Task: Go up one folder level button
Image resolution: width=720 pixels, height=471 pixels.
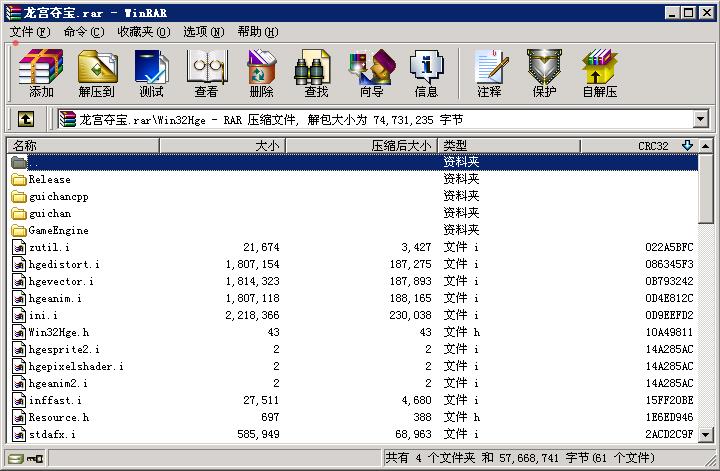Action: coord(26,120)
